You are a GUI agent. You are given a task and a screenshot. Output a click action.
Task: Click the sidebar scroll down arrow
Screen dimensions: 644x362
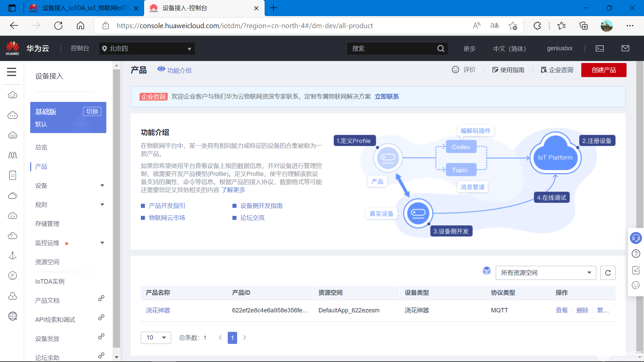[116, 357]
